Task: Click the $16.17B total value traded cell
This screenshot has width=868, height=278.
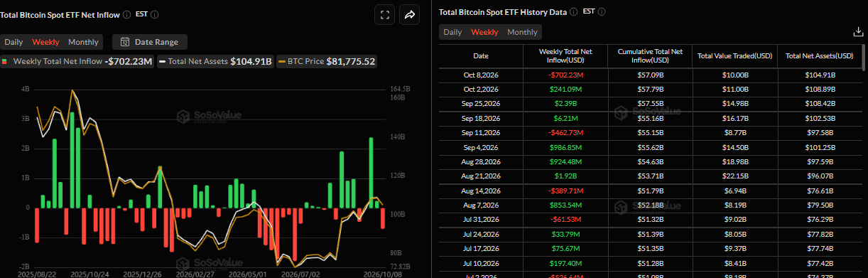Action: [734, 118]
